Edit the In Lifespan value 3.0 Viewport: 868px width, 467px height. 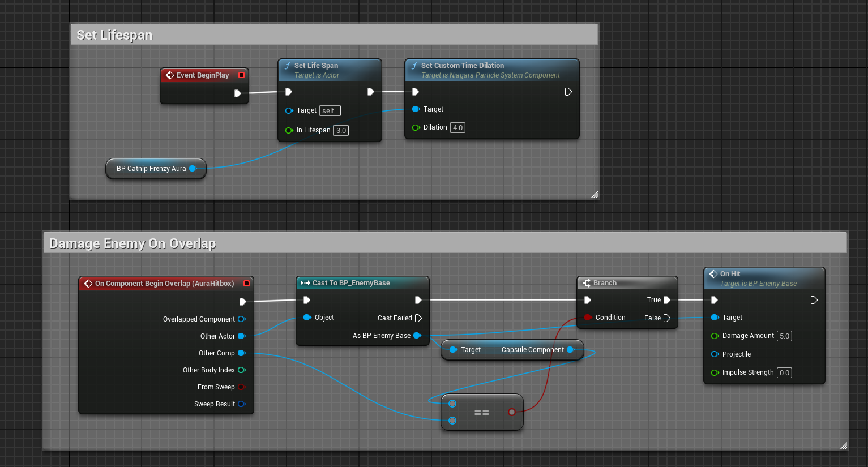click(x=341, y=130)
